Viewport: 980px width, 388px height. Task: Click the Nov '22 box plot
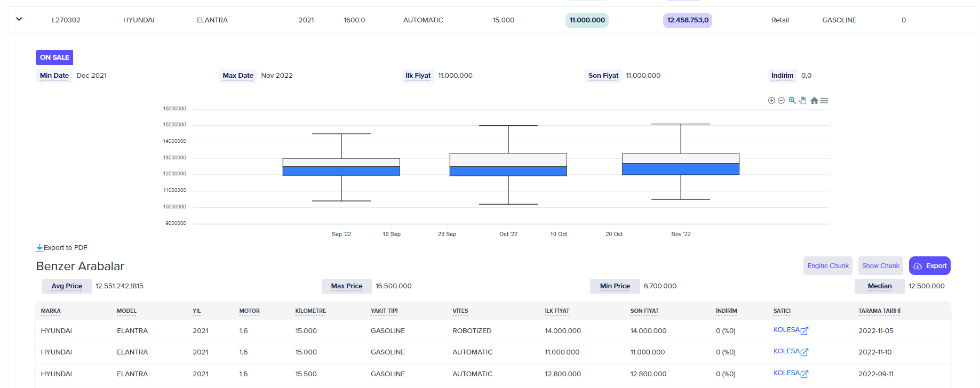click(681, 164)
